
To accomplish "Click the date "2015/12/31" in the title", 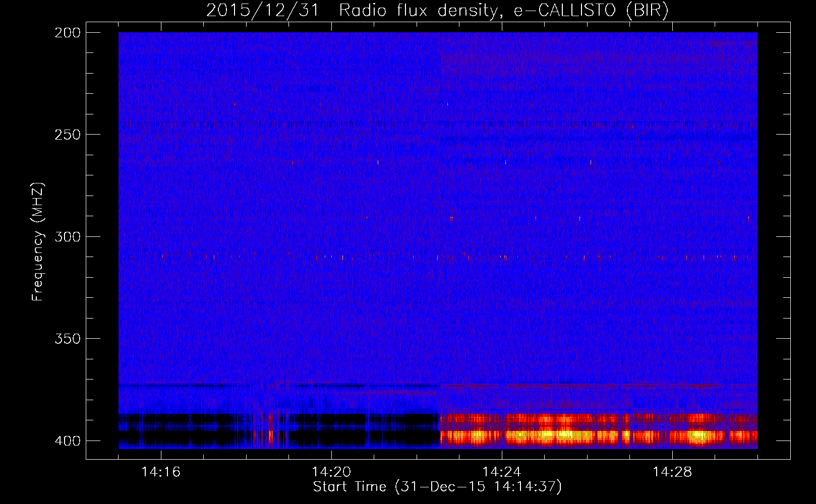I will [x=263, y=11].
